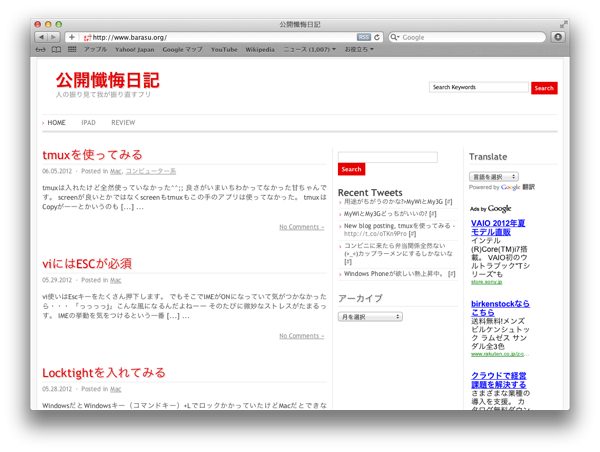Open the コンピューター系 category link

coord(151,171)
